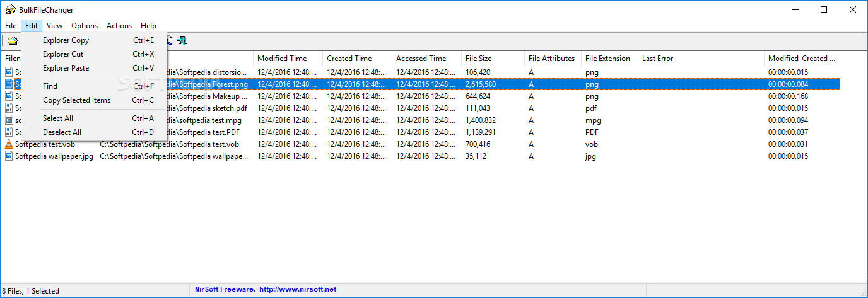868x298 pixels.
Task: Choose Find in the Edit menu
Action: pyautogui.click(x=94, y=86)
